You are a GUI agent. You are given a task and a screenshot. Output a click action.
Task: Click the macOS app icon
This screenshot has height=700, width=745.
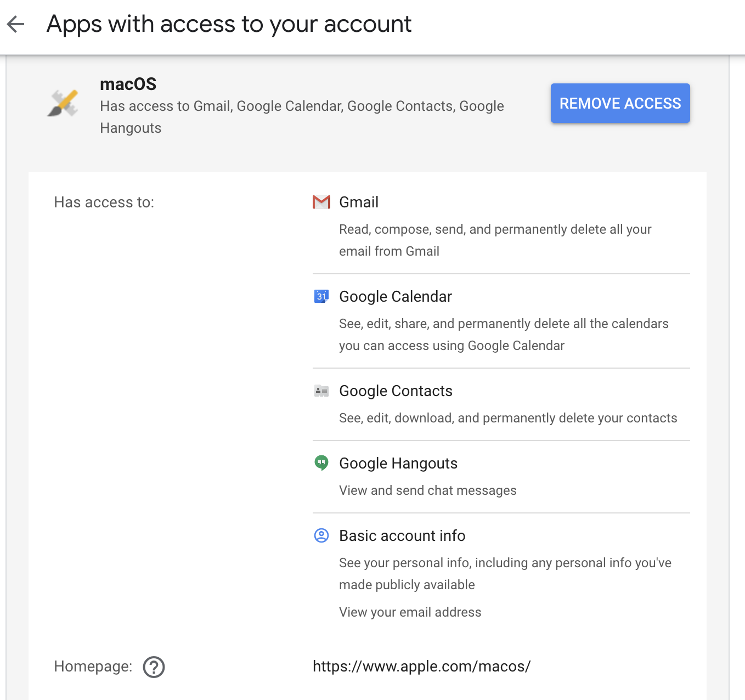pos(63,103)
